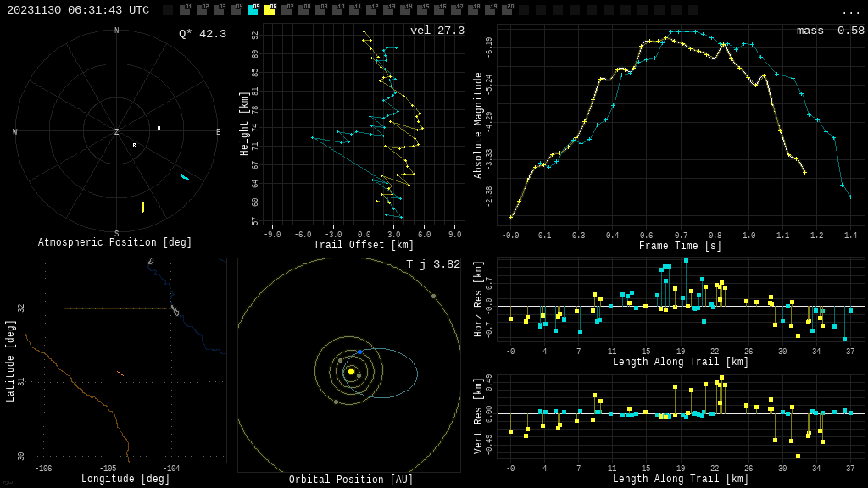The height and width of the screenshot is (488, 868).
Task: Click the station 17 indicator box
Action: point(456,10)
